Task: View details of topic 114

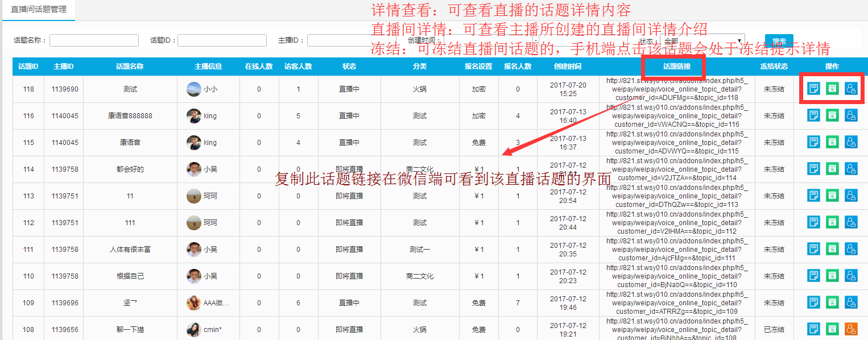Action: [x=813, y=169]
